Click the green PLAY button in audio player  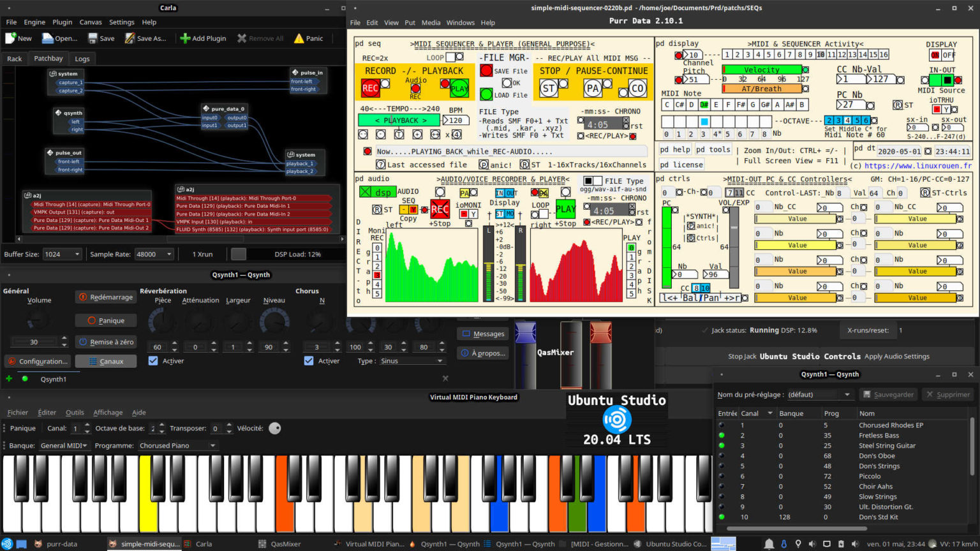(x=565, y=209)
